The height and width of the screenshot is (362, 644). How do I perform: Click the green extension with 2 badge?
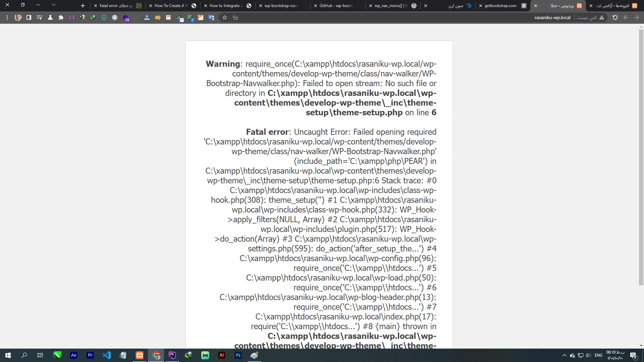[x=190, y=18]
